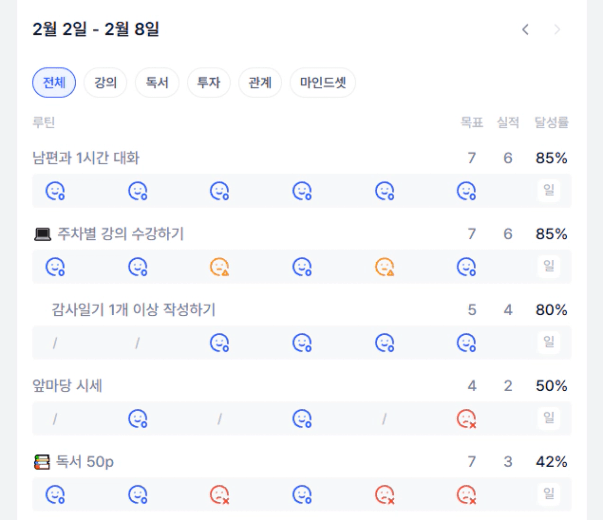Image resolution: width=603 pixels, height=520 pixels.
Task: Click first red failed face in 독서 50p row
Action: click(220, 494)
